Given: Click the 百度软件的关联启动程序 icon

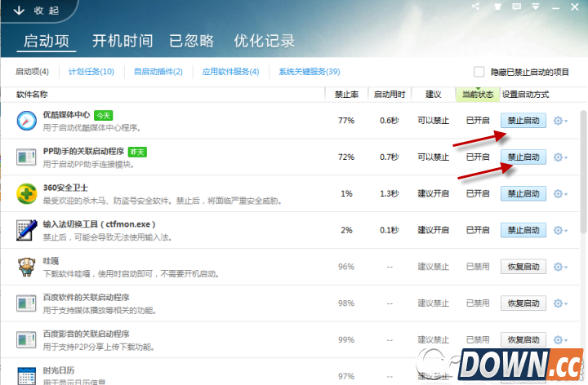Looking at the screenshot, I should click(x=27, y=303).
